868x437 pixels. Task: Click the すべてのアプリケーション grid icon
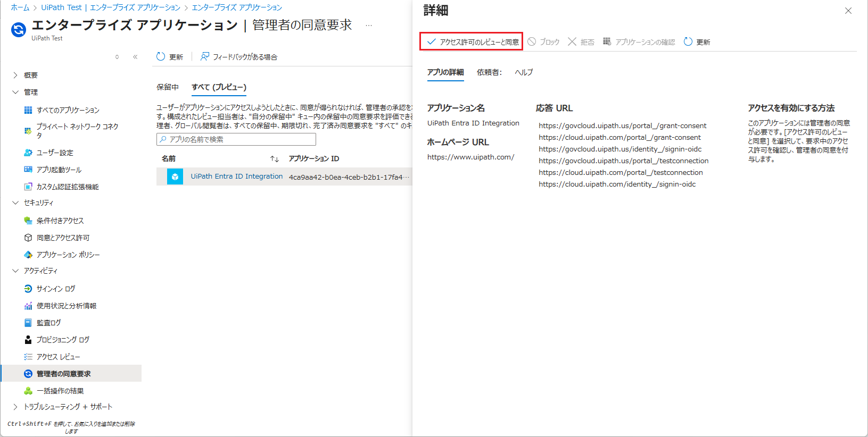point(28,110)
